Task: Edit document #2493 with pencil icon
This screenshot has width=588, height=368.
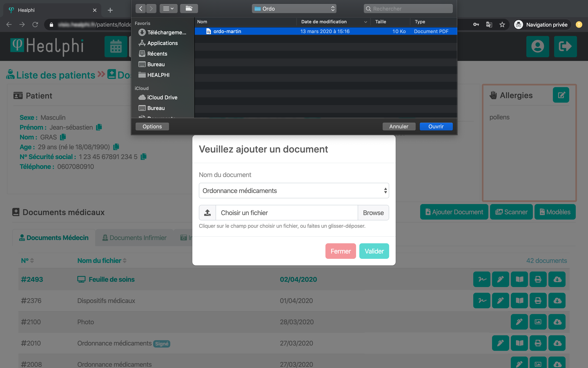Action: (500, 279)
